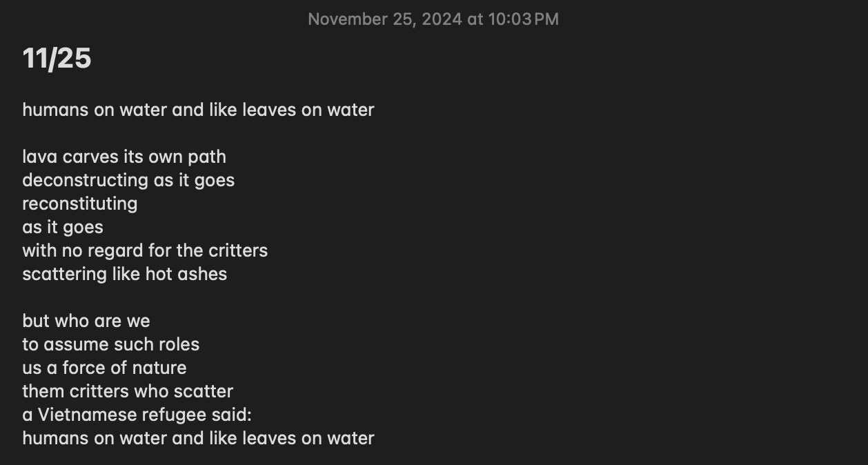This screenshot has height=465, width=868.
Task: Click the November 25, 2024 timestamp
Action: tap(433, 19)
